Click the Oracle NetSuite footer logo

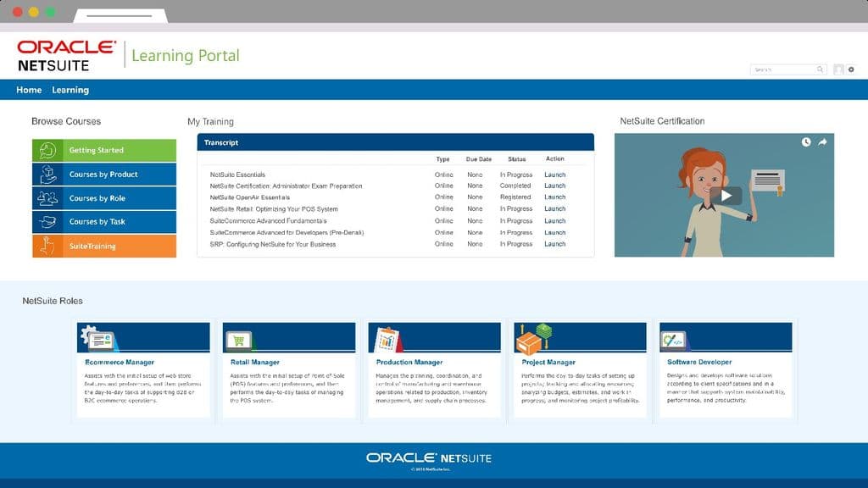click(428, 458)
